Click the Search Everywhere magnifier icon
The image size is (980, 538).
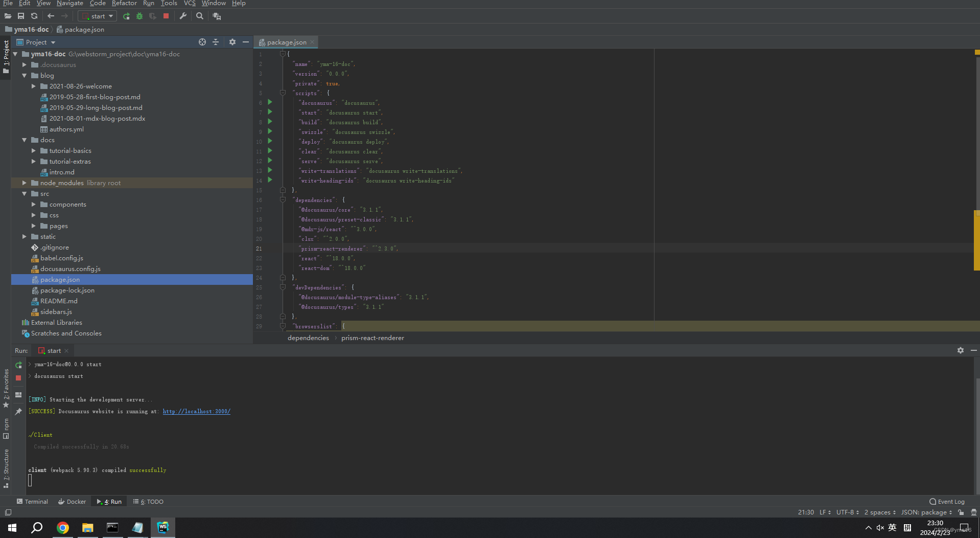click(x=200, y=16)
